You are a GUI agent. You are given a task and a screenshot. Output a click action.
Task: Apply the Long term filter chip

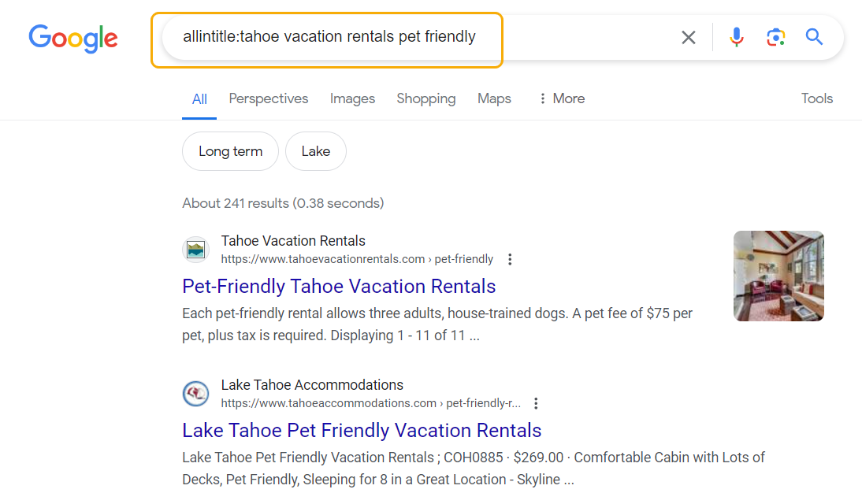(230, 151)
